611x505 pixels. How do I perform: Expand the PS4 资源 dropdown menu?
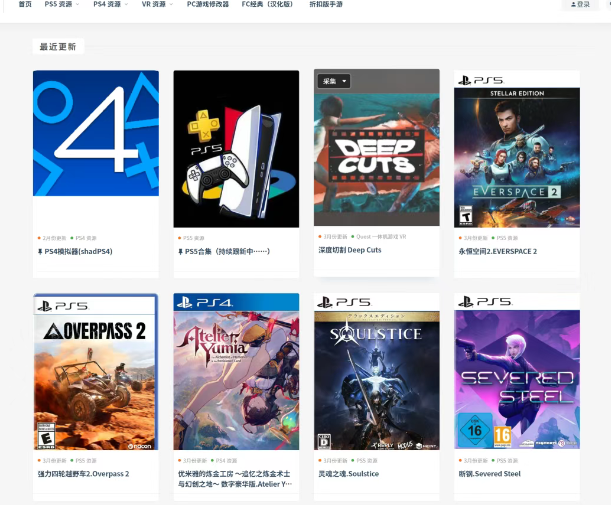[x=111, y=4]
